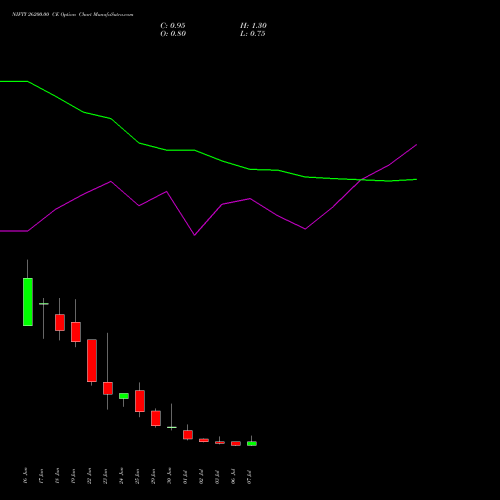The height and width of the screenshot is (500, 500).
Task: Select the 24 Jun date label
Action: click(x=122, y=476)
